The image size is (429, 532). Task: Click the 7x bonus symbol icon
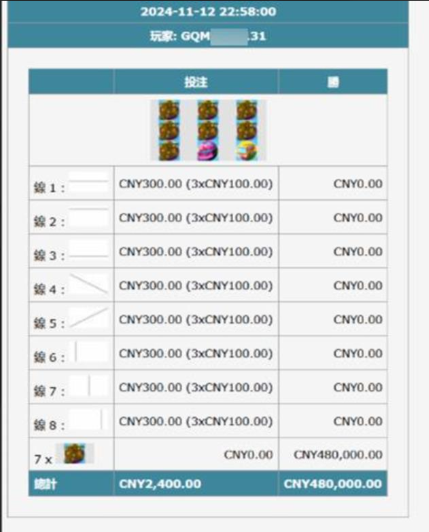pos(75,453)
